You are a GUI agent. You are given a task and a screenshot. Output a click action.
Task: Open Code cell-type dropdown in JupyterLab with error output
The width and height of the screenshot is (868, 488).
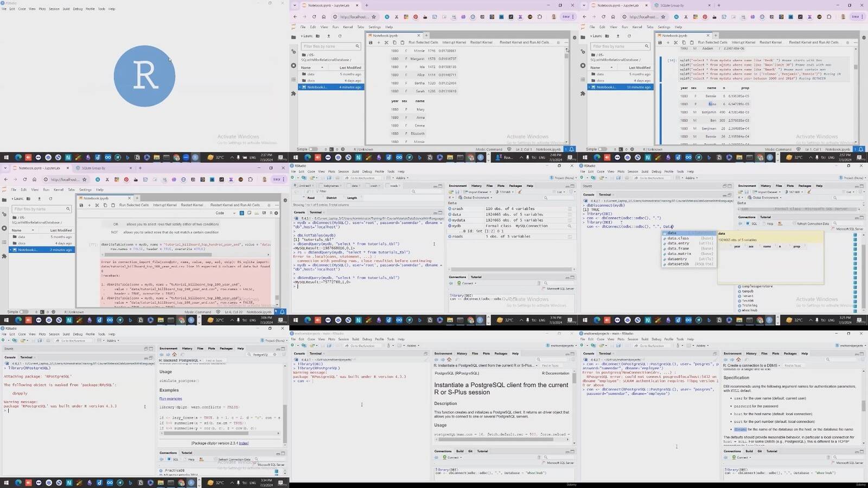coord(226,213)
